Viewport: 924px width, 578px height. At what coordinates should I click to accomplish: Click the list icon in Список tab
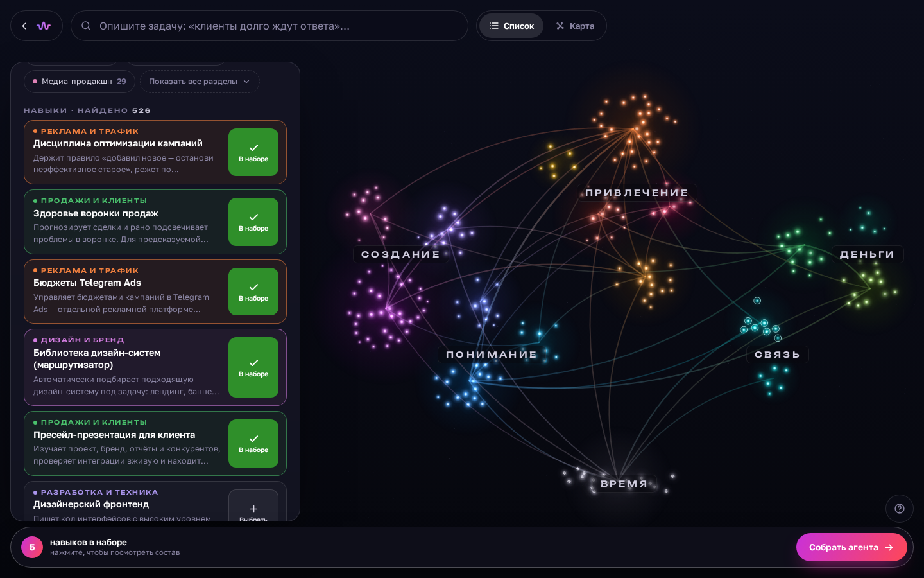click(x=494, y=26)
